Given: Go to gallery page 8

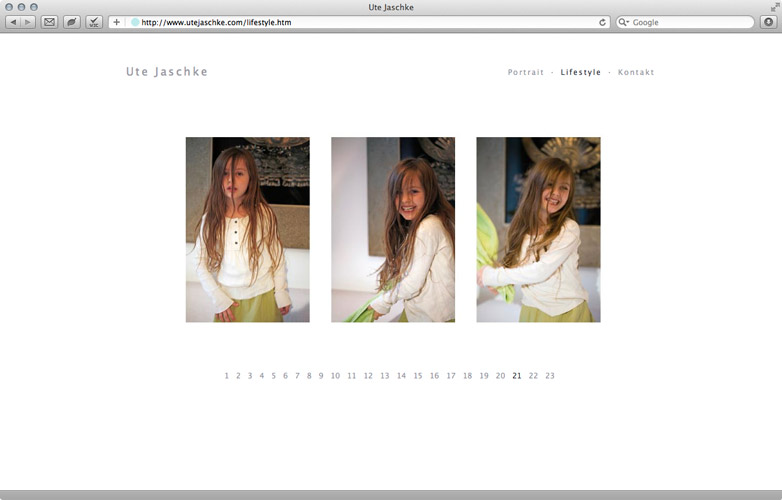Looking at the screenshot, I should [x=309, y=376].
